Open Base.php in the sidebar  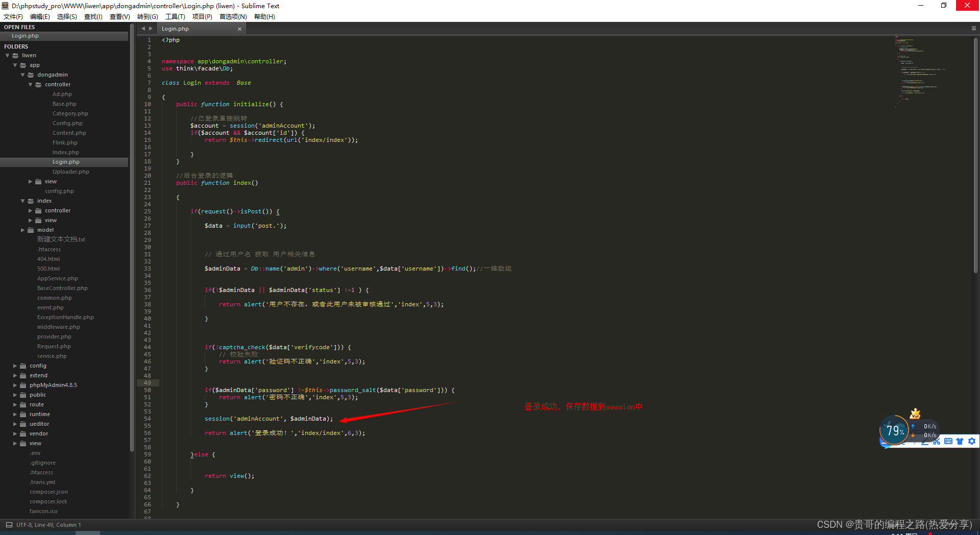coord(64,104)
